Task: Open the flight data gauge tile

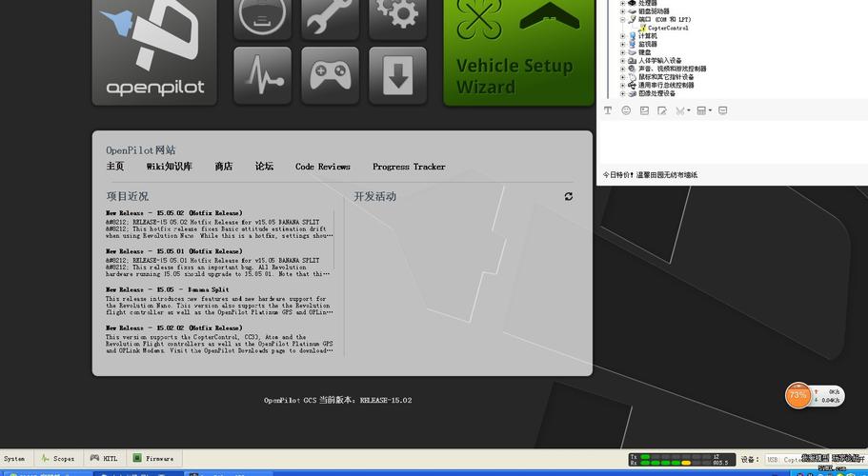Action: click(x=262, y=19)
